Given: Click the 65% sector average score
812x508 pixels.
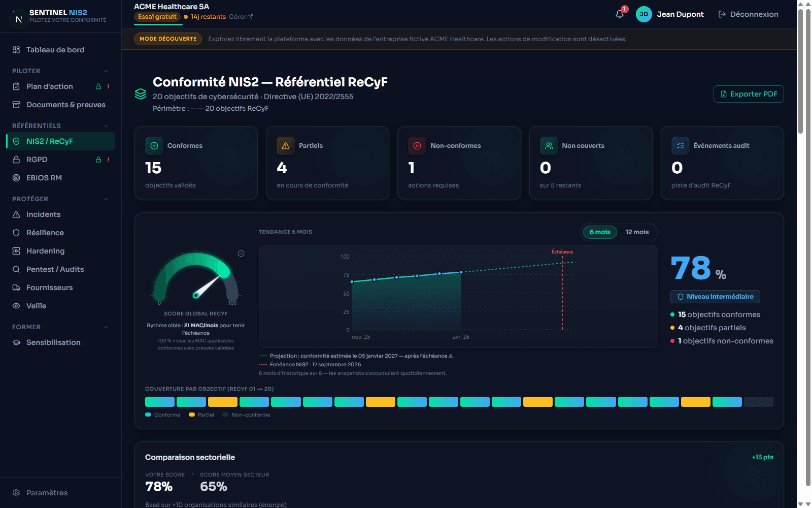Looking at the screenshot, I should [x=214, y=487].
